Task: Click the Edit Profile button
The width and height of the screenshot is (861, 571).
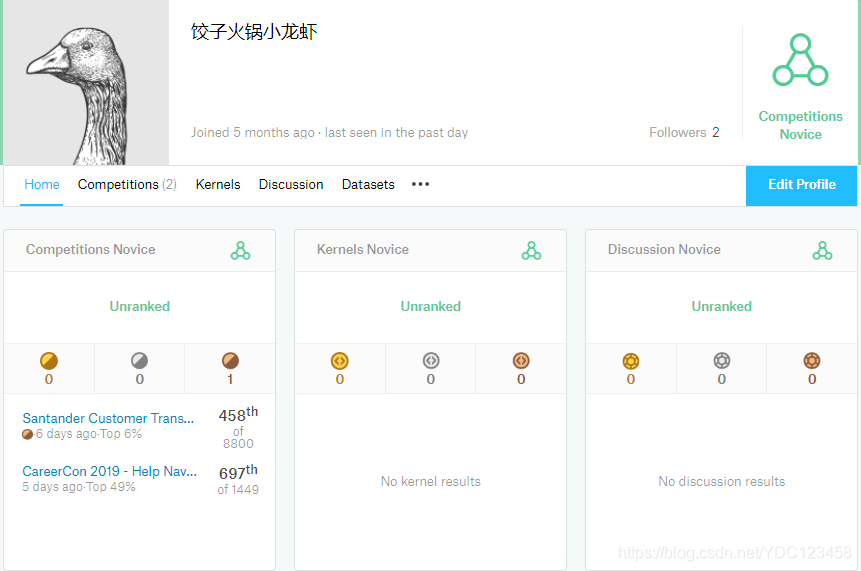Action: coord(801,186)
